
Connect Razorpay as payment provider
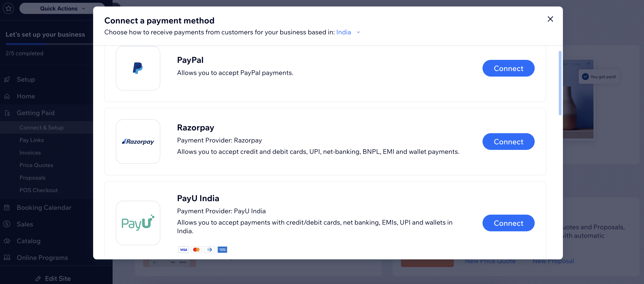coord(508,142)
